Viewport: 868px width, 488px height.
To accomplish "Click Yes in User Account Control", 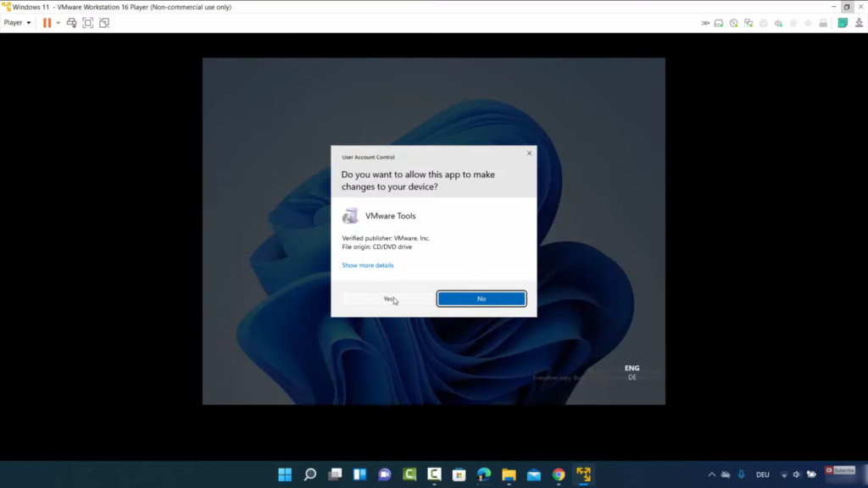I will [x=388, y=298].
